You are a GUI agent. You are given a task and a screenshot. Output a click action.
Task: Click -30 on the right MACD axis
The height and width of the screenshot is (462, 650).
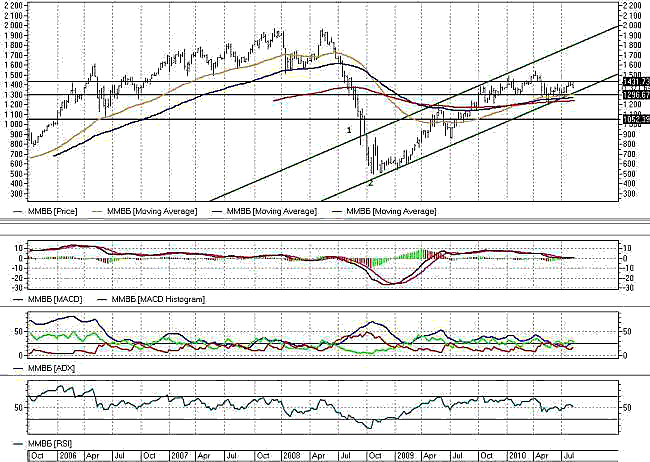click(628, 288)
